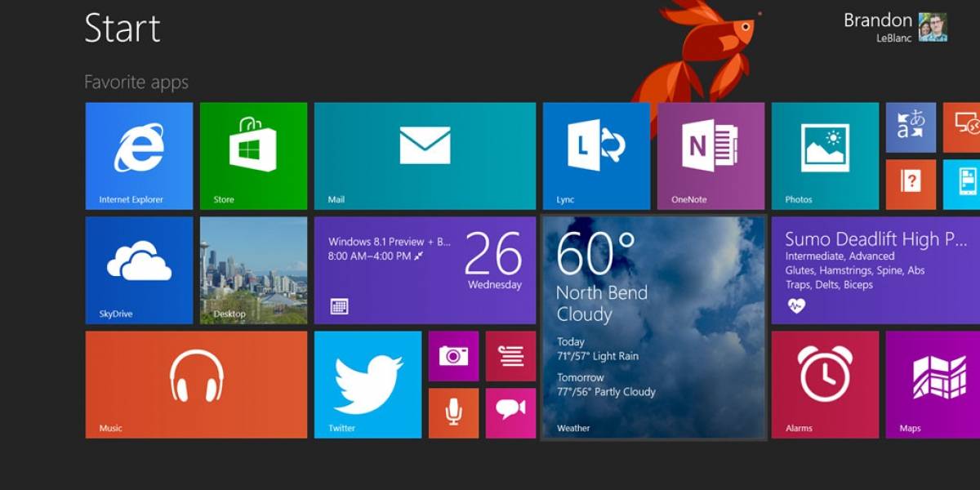
Task: Select the Favorite apps group label
Action: [x=136, y=82]
